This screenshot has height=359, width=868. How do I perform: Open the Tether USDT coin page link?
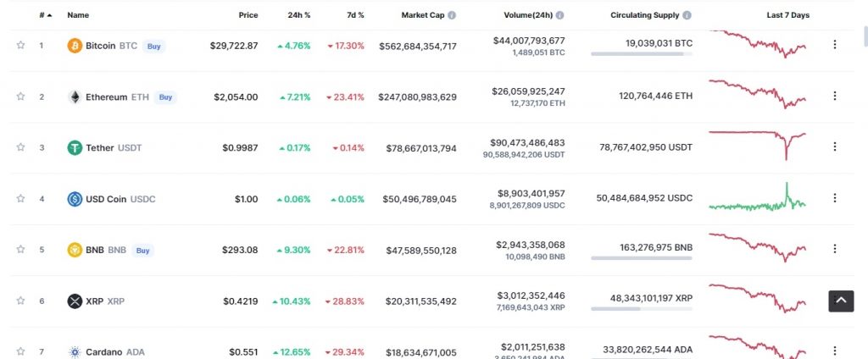coord(114,147)
